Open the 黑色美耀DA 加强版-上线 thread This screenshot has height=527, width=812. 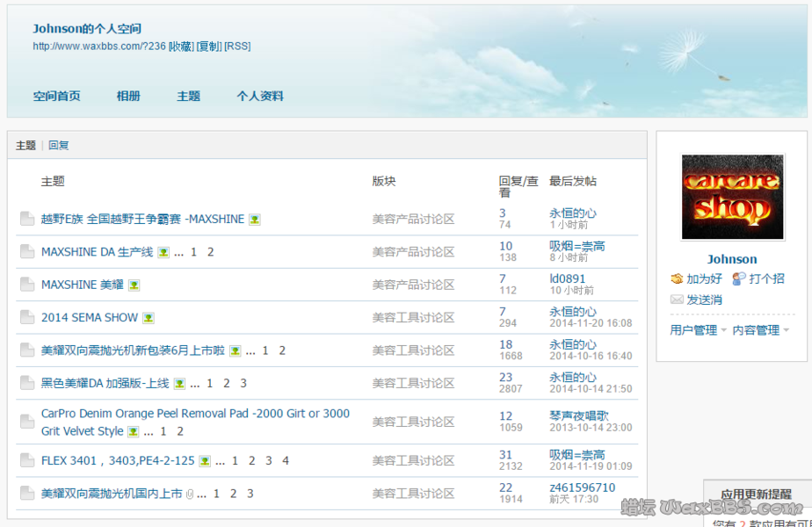(x=105, y=384)
